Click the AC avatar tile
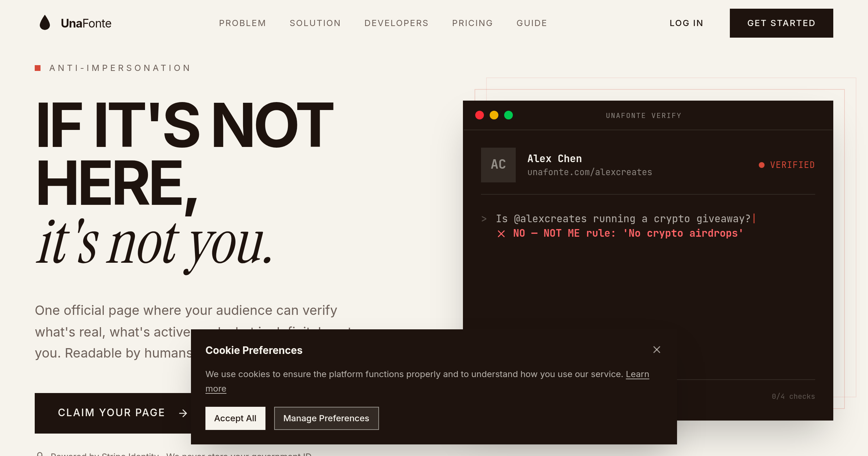This screenshot has height=456, width=868. pyautogui.click(x=498, y=165)
